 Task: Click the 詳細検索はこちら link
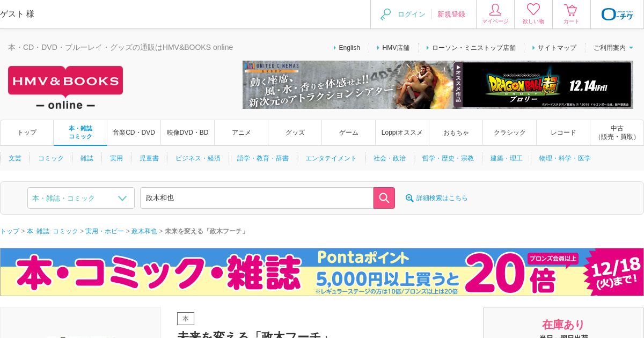pos(442,198)
